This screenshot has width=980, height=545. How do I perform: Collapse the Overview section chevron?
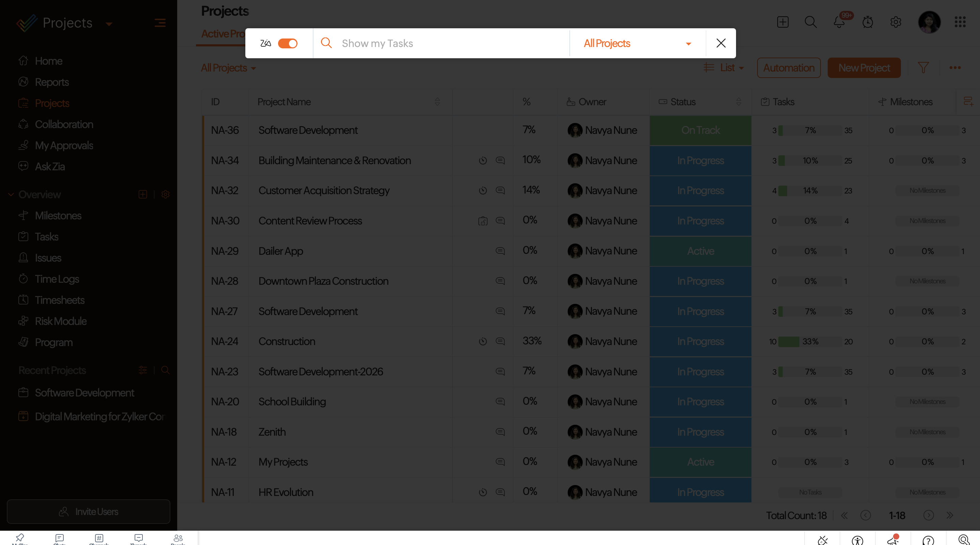coord(11,194)
